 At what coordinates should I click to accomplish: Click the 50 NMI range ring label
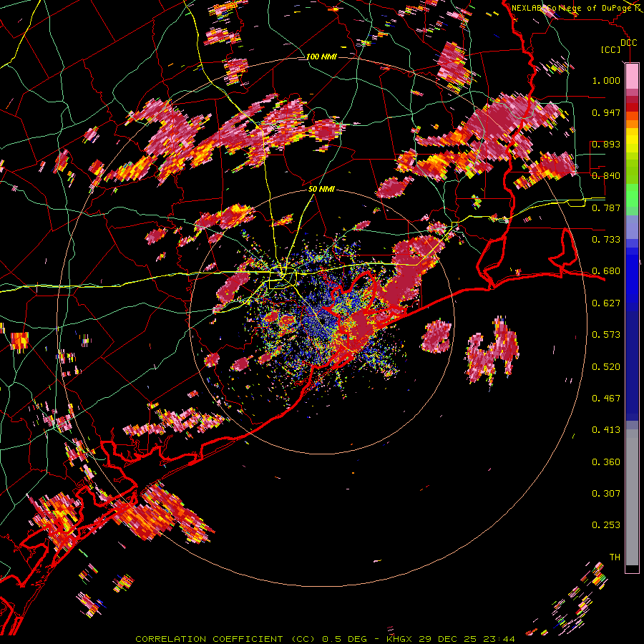tap(321, 189)
